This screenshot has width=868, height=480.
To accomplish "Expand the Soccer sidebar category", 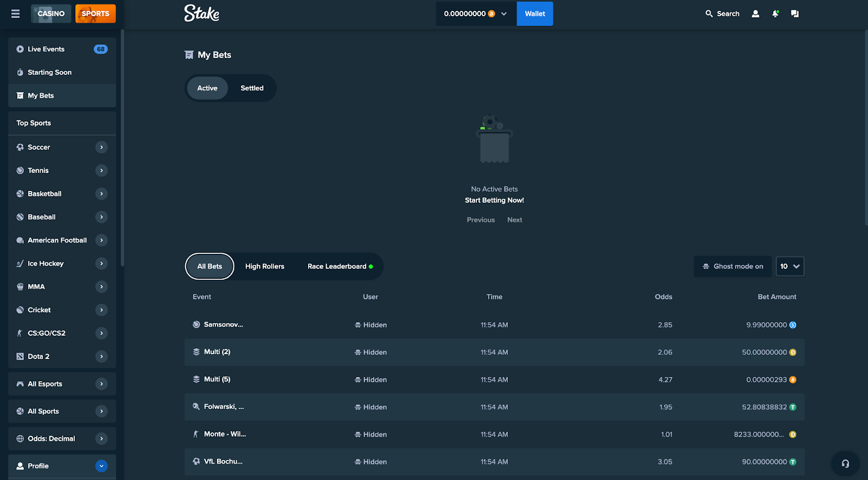I will (101, 147).
